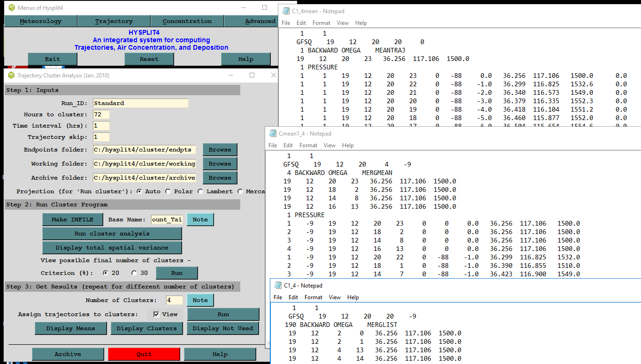Open View menu in C1_4mean Notepad

click(x=343, y=23)
